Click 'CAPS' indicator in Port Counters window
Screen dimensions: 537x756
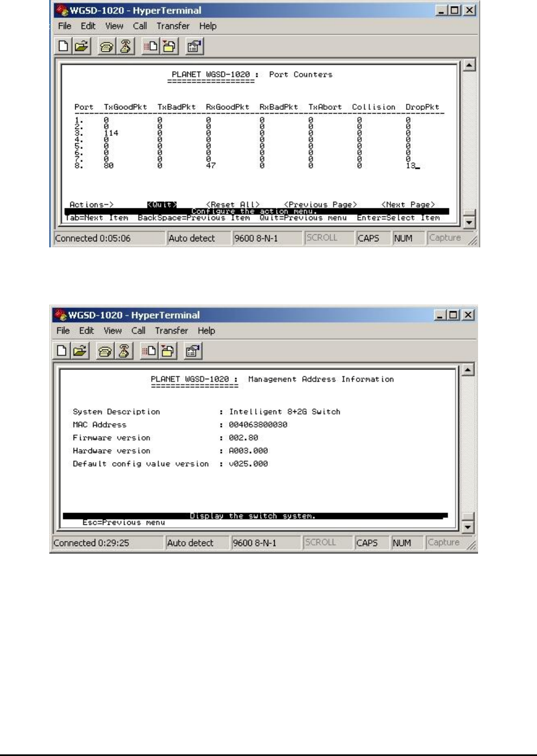368,238
